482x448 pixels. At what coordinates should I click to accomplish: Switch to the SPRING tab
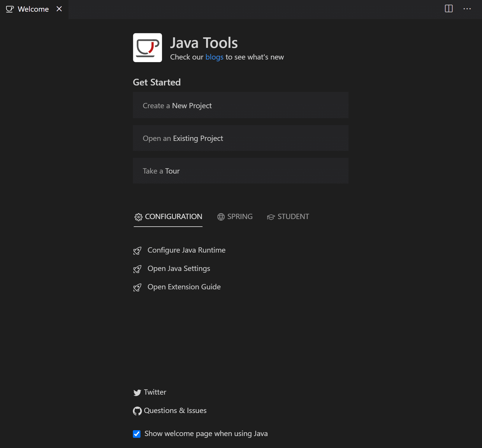(235, 217)
